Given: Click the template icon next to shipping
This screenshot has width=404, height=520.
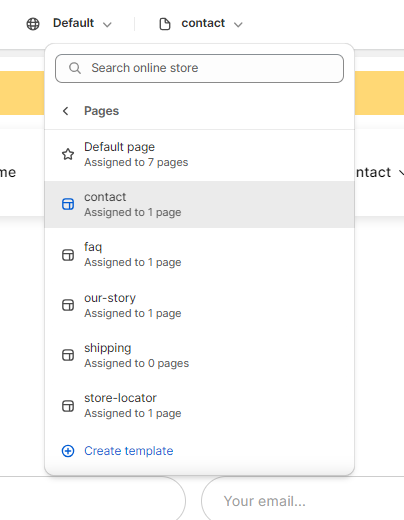Looking at the screenshot, I should 68,355.
